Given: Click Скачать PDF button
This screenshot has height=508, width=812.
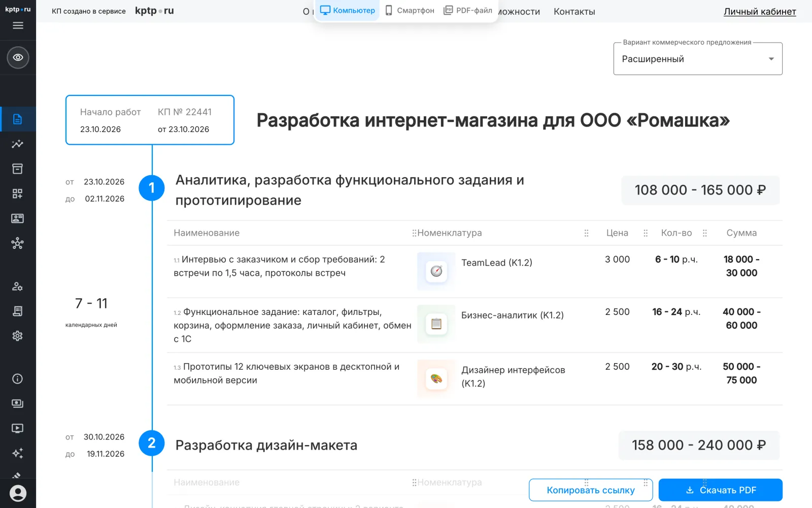Looking at the screenshot, I should pyautogui.click(x=721, y=490).
